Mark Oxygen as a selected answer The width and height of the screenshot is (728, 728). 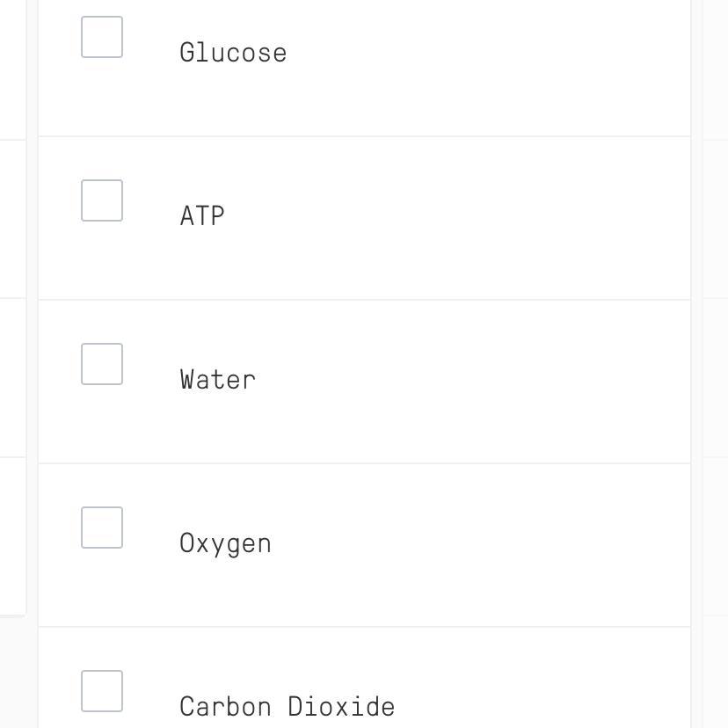(102, 528)
